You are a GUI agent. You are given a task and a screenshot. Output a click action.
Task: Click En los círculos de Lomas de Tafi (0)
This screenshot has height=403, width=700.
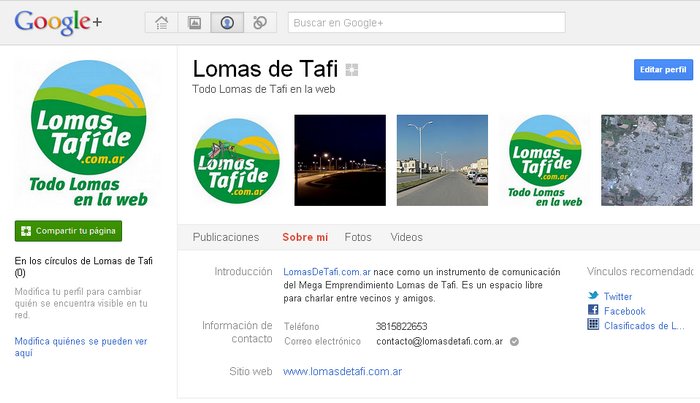83,266
